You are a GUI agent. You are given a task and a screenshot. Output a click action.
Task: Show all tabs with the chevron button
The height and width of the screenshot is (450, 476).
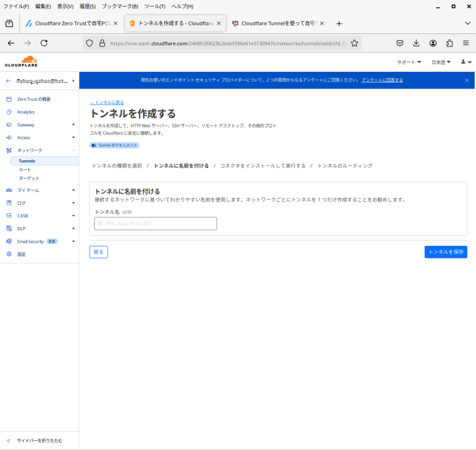click(467, 24)
